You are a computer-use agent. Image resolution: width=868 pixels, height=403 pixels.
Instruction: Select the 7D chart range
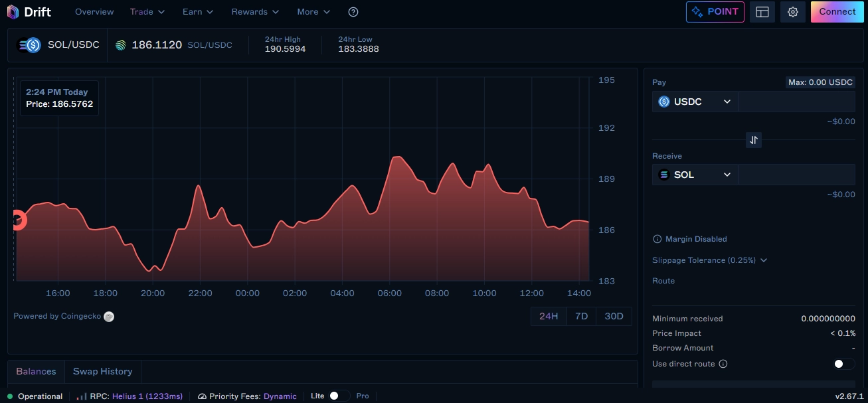581,316
